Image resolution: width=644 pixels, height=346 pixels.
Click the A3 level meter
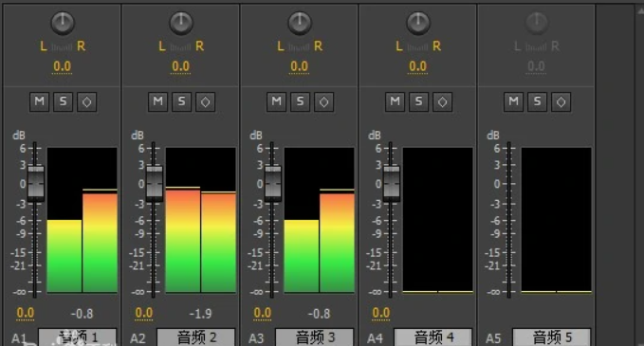tap(319, 221)
